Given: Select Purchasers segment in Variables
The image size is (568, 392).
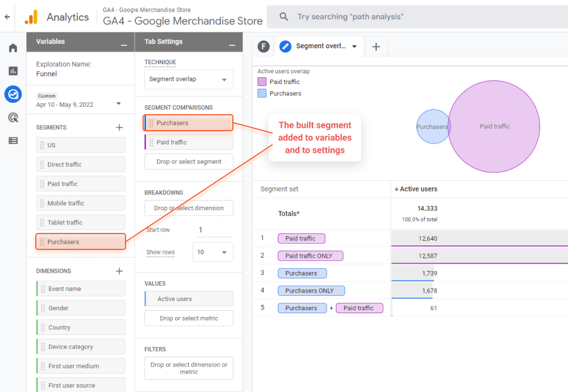Looking at the screenshot, I should pyautogui.click(x=81, y=241).
